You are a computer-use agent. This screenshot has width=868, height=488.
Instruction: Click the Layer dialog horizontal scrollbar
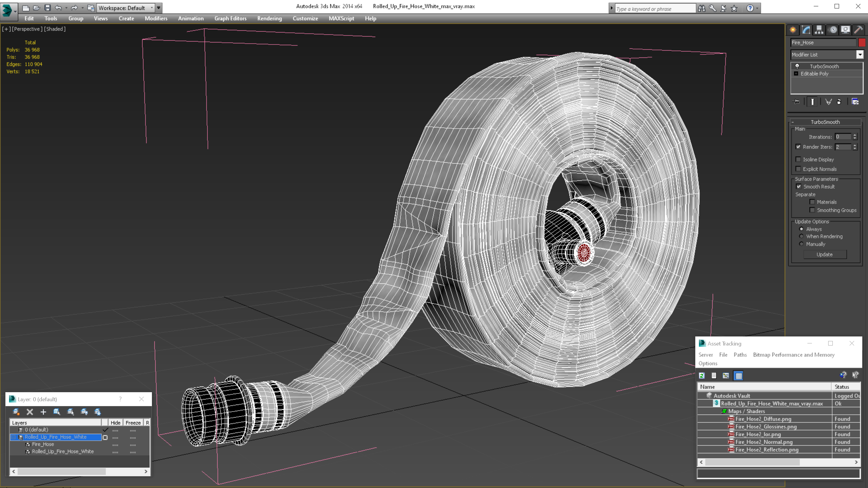80,471
